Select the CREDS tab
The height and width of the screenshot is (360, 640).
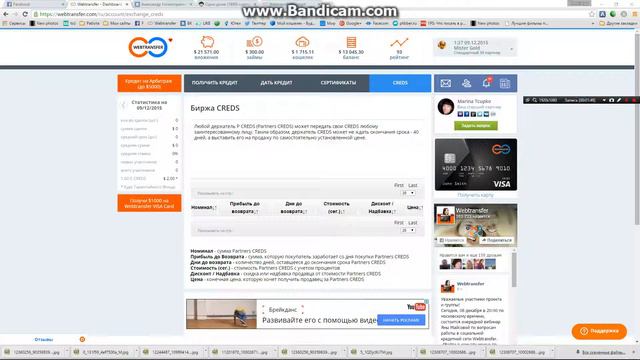coord(400,83)
